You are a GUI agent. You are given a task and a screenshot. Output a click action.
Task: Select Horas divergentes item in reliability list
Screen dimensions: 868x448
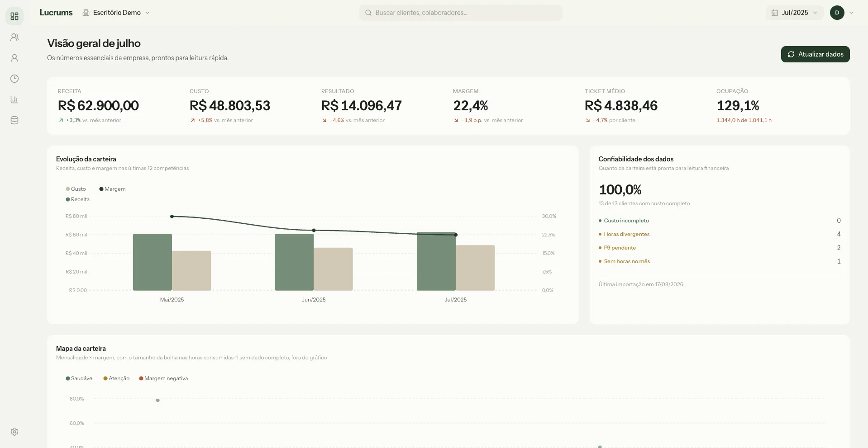pyautogui.click(x=720, y=234)
